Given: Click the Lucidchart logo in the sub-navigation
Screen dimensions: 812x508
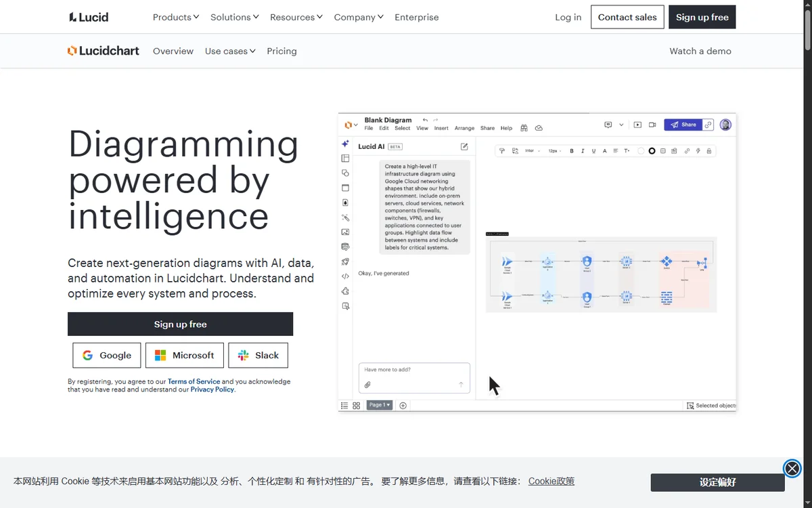Looking at the screenshot, I should point(104,51).
